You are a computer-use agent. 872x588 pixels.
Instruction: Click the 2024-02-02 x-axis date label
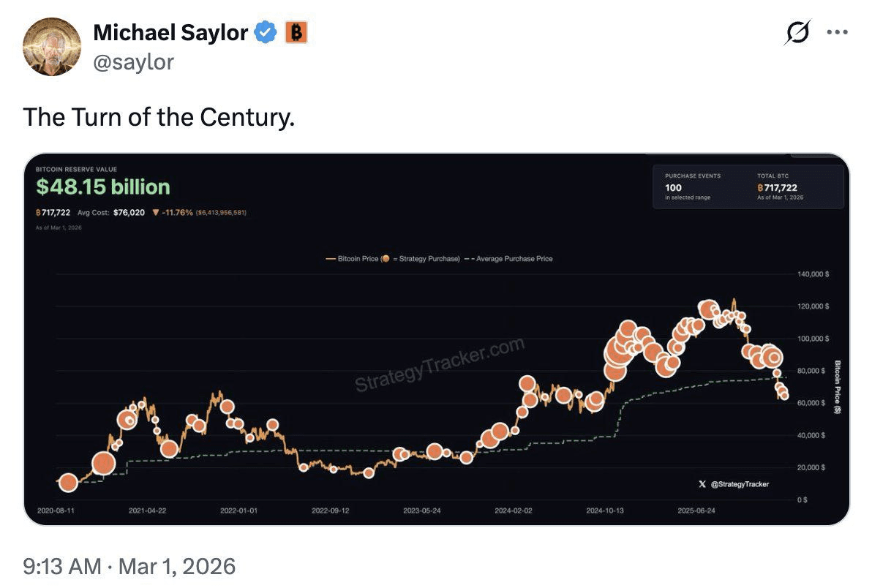pos(513,510)
